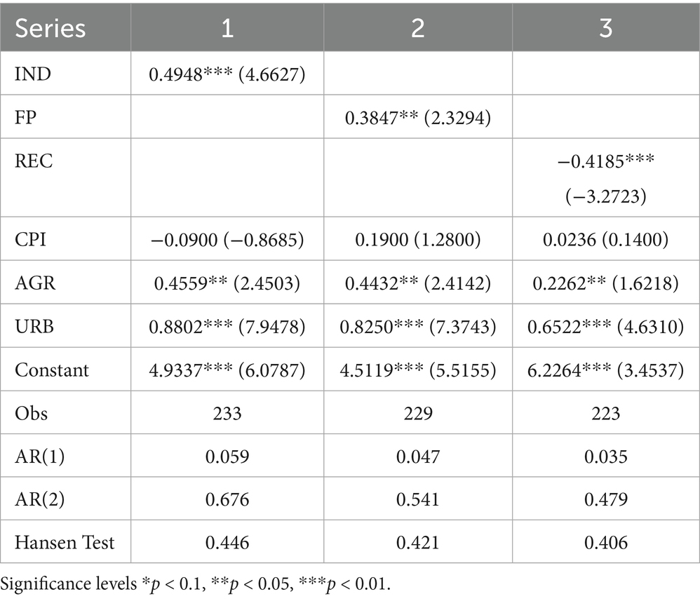
Task: Select column header 2
Action: pos(418,27)
